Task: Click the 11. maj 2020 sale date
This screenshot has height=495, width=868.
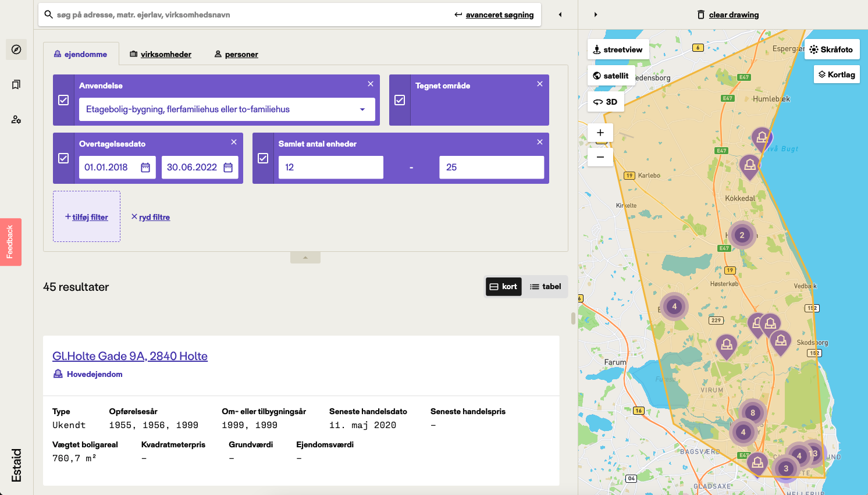Action: pyautogui.click(x=362, y=425)
